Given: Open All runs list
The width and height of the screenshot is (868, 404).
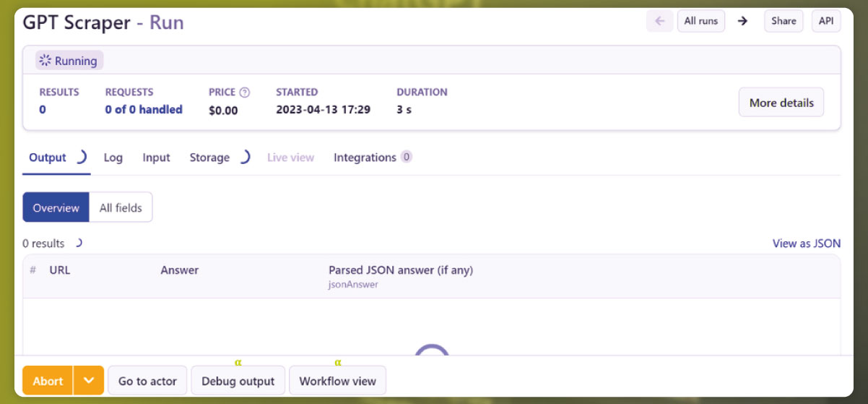Looking at the screenshot, I should 701,21.
